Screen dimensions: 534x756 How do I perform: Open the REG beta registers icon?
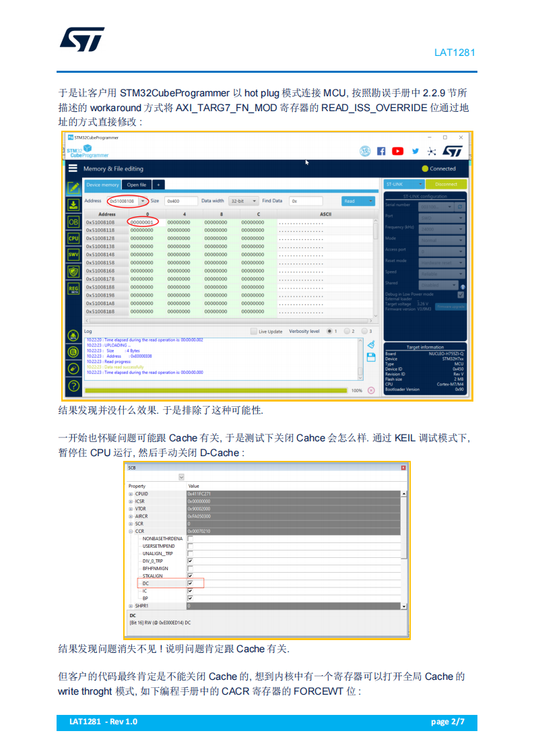73,289
